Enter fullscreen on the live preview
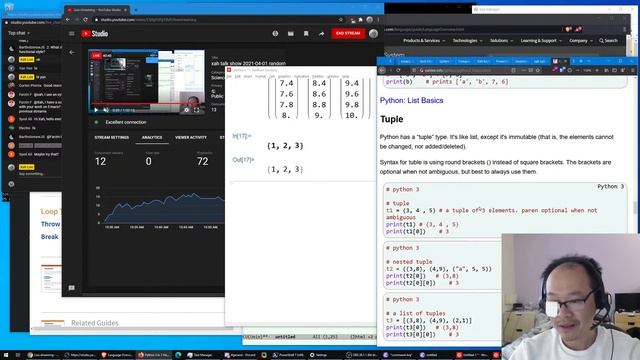 (196, 110)
